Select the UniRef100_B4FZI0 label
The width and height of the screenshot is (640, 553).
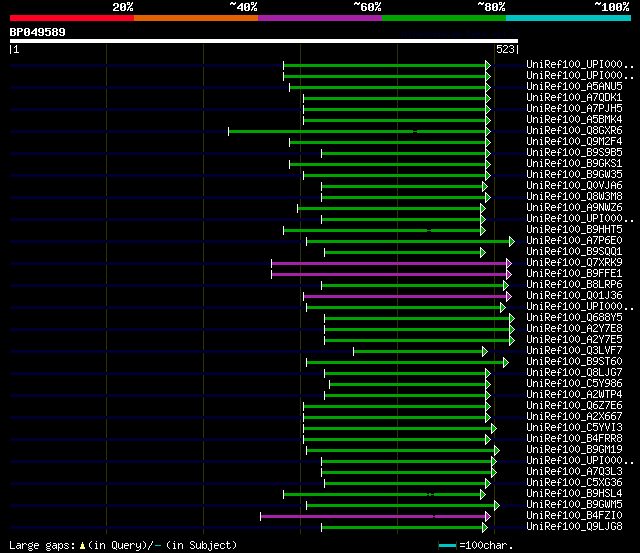[574, 516]
